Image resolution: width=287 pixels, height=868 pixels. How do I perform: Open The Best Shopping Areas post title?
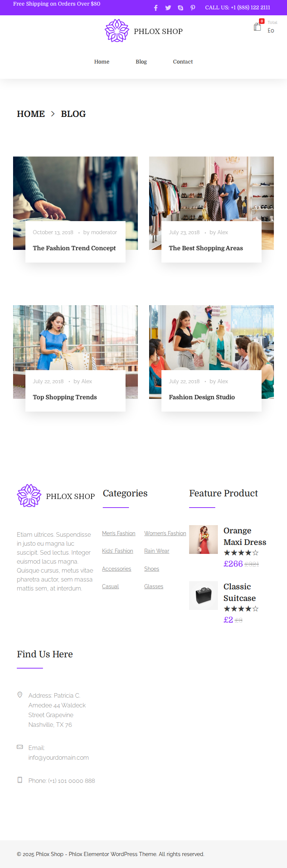[206, 248]
